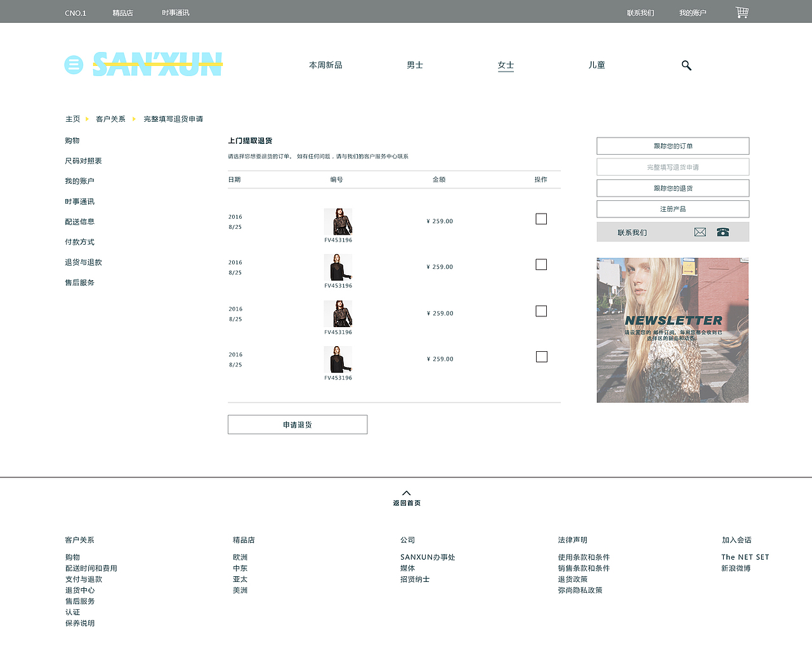Click the 客户关系 breadcrumb
Screen dimensions: 812x658
(110, 119)
